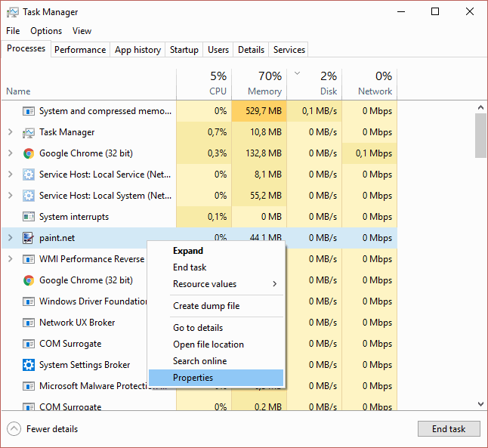Choose Go to details in context menu
Viewport: 488px width, 448px height.
click(x=216, y=328)
